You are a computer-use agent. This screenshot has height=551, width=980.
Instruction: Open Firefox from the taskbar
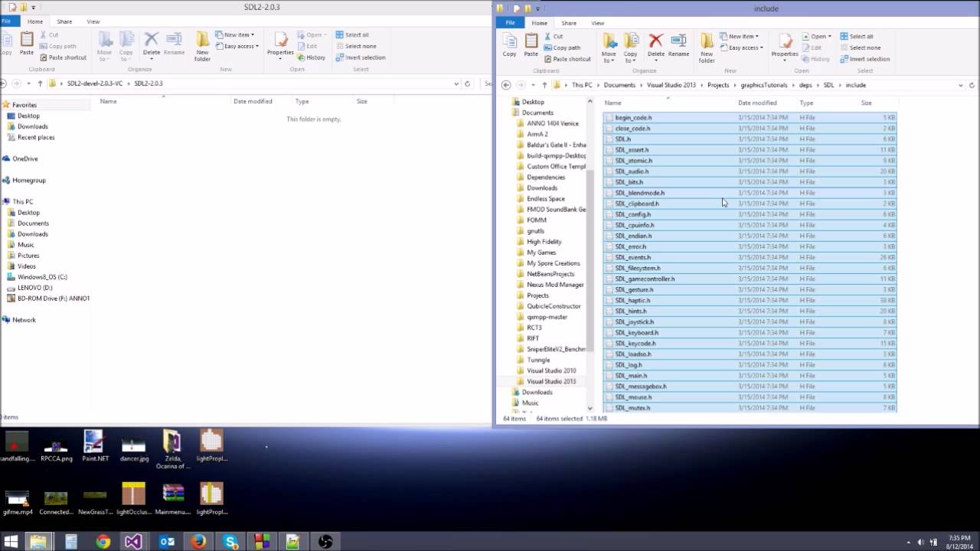(198, 542)
